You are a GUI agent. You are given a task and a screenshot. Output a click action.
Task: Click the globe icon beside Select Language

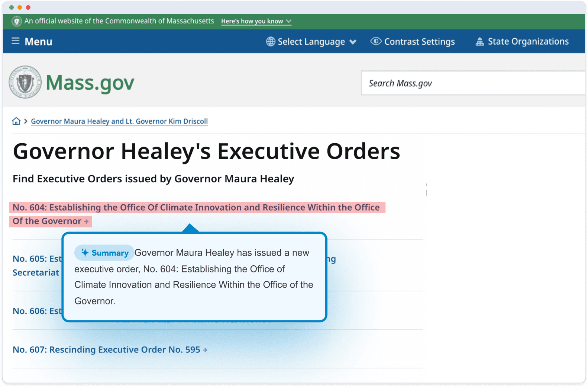click(271, 41)
